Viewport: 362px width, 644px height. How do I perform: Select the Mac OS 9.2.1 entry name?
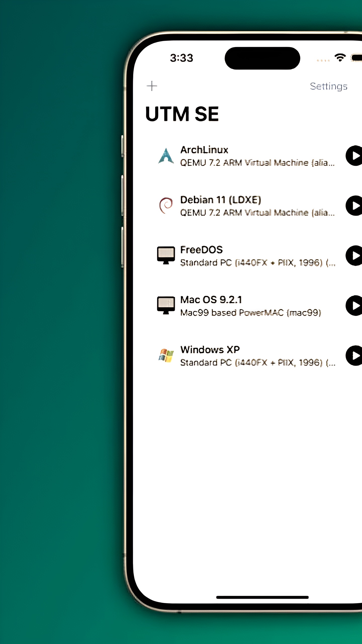pyautogui.click(x=211, y=300)
